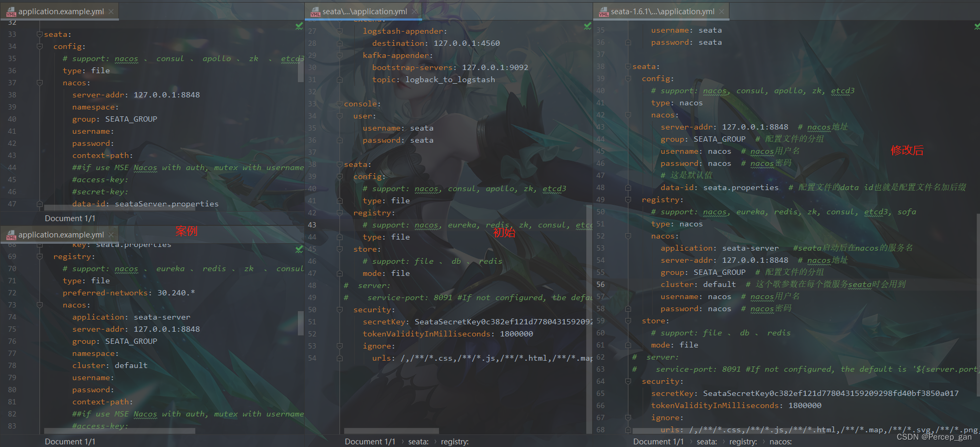Screen dimensions: 980x447
Task: Collapse the logstash-appender block at line 27
Action: tap(339, 31)
